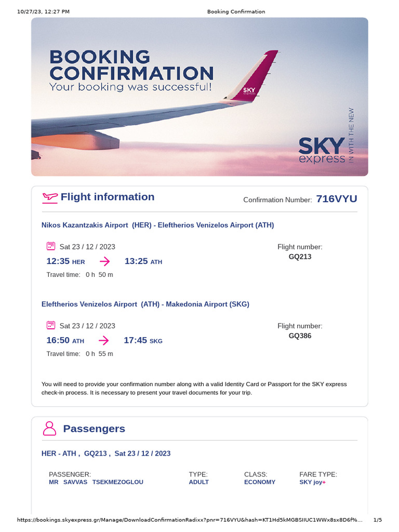Click the large SKY express banner logo
The width and height of the screenshot is (399, 532).
(322, 150)
